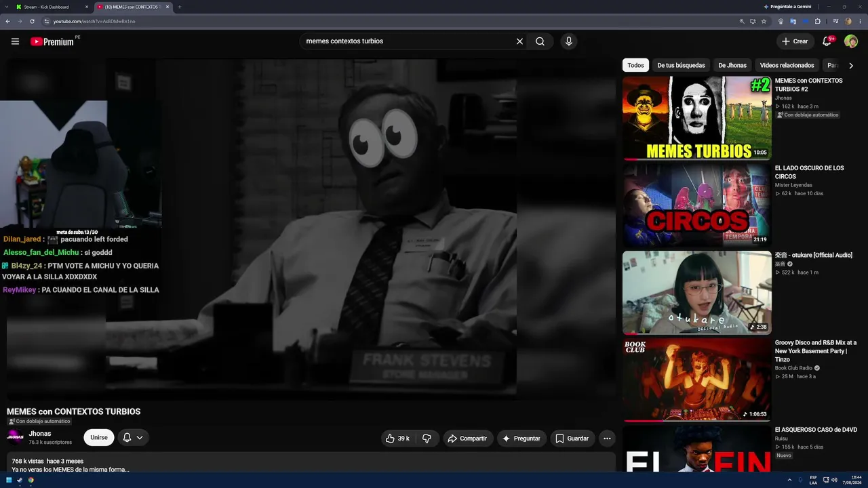This screenshot has height=488, width=868.
Task: Open Groovy Disco and R&B Mix thumbnail
Action: tap(697, 380)
